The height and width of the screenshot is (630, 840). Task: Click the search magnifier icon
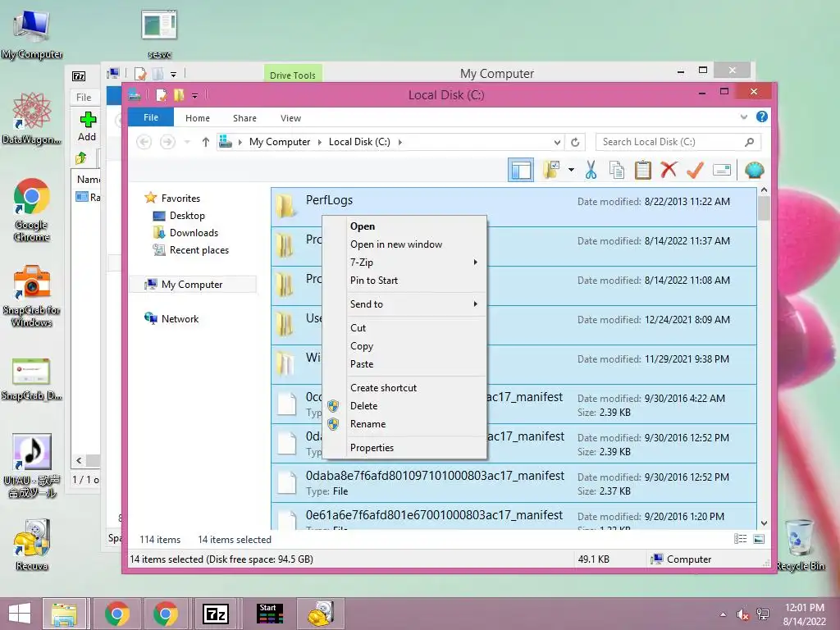750,142
